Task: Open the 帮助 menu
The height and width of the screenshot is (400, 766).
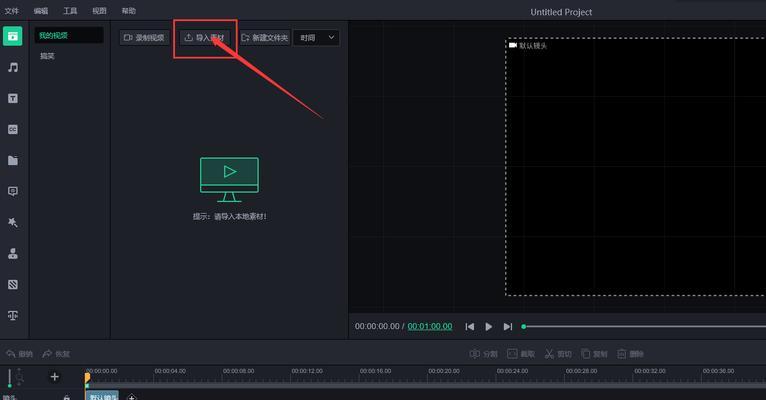Action: (129, 11)
